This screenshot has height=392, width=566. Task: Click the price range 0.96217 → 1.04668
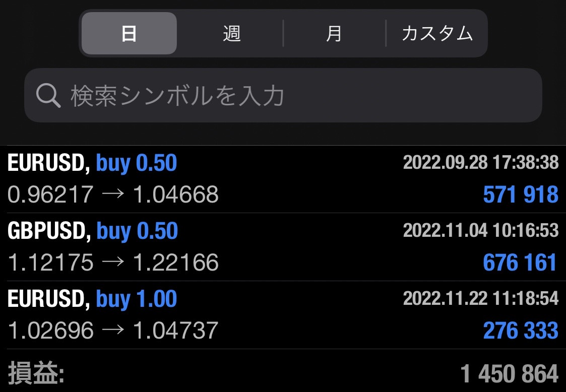click(113, 193)
